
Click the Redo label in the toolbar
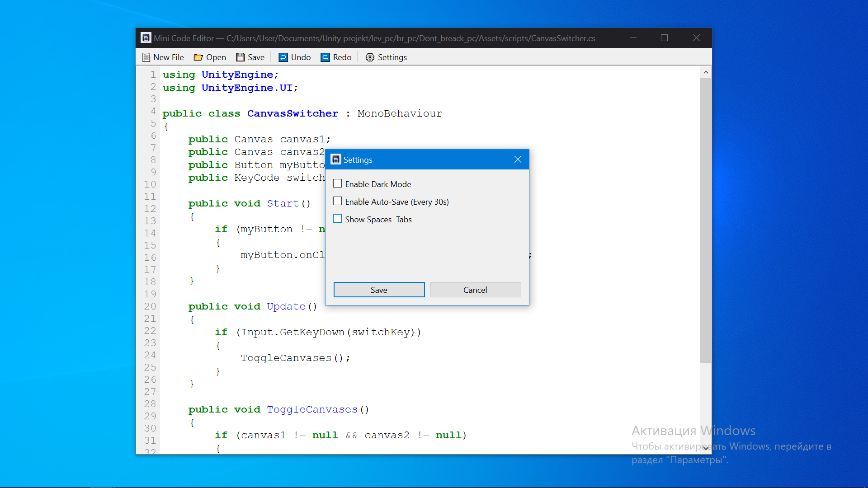pyautogui.click(x=342, y=57)
